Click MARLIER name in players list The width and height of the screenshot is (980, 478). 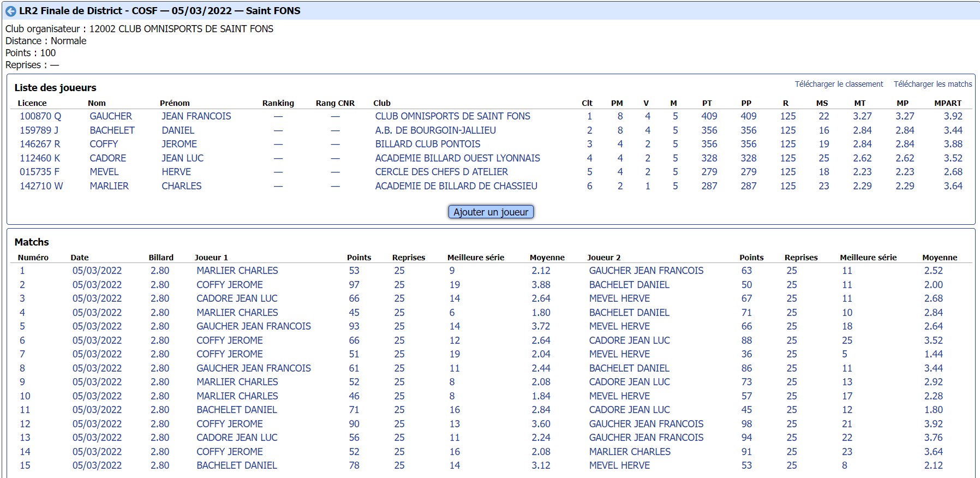click(109, 186)
